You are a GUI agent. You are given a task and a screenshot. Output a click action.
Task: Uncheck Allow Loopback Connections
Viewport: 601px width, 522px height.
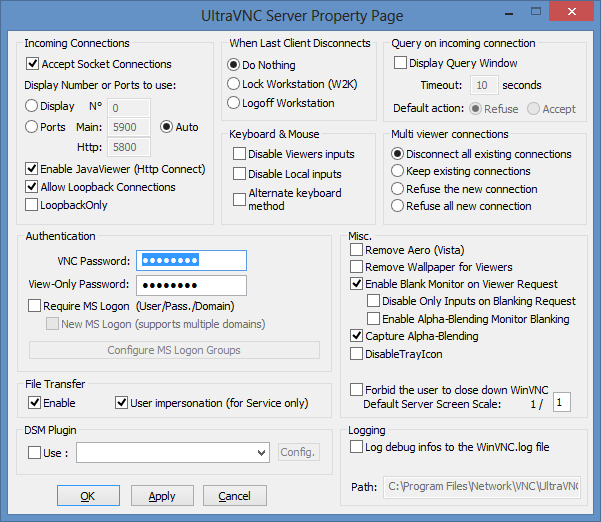pos(31,187)
